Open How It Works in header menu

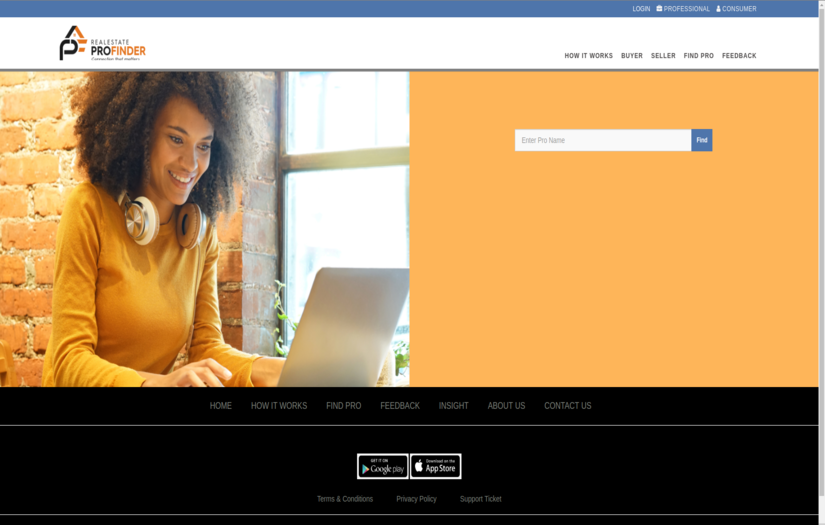point(588,56)
